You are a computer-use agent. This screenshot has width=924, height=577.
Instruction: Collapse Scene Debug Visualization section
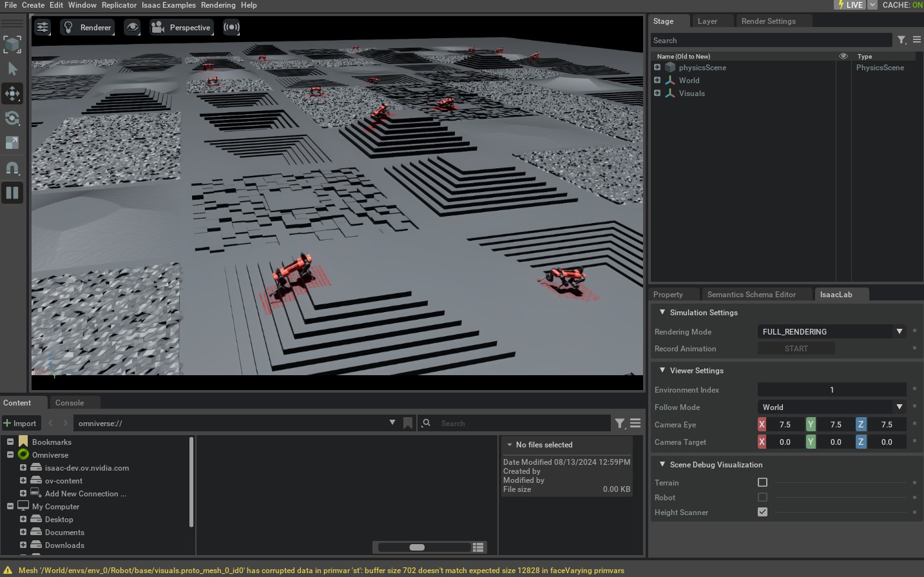pyautogui.click(x=662, y=464)
